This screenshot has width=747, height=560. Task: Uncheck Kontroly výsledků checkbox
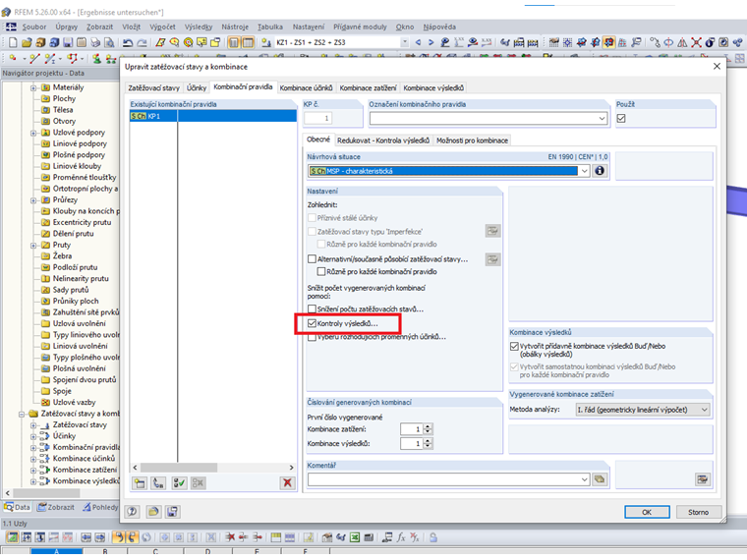(x=312, y=323)
